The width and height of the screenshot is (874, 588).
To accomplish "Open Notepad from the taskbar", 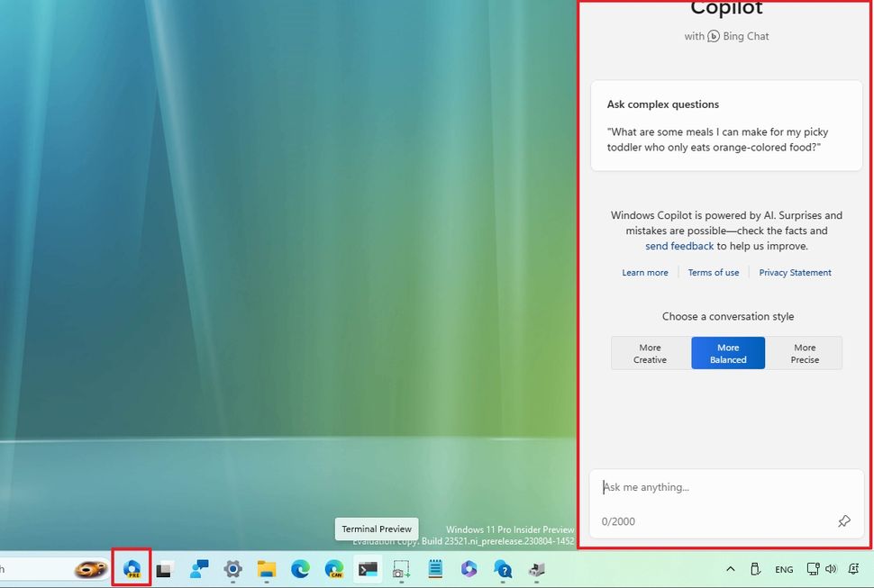I will click(435, 569).
